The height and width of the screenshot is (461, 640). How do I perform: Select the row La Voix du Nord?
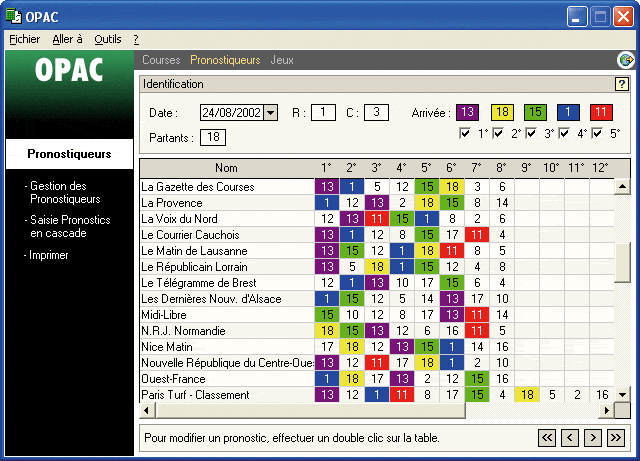[x=377, y=219]
